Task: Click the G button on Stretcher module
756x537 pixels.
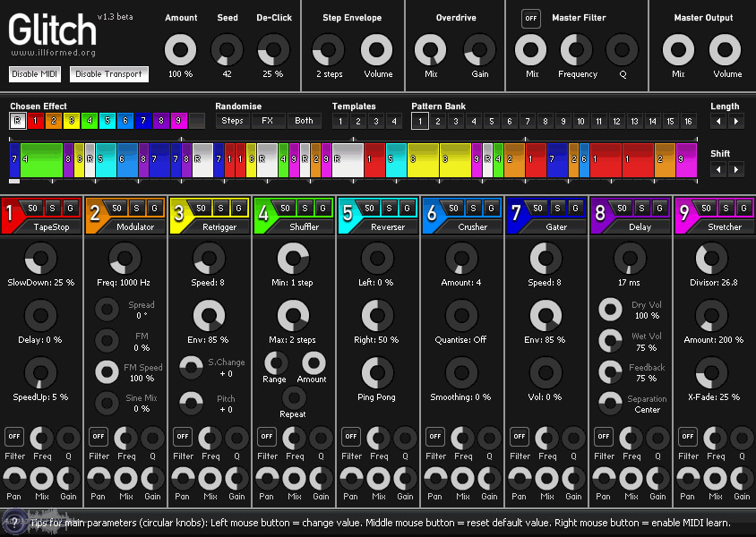Action: click(x=743, y=209)
